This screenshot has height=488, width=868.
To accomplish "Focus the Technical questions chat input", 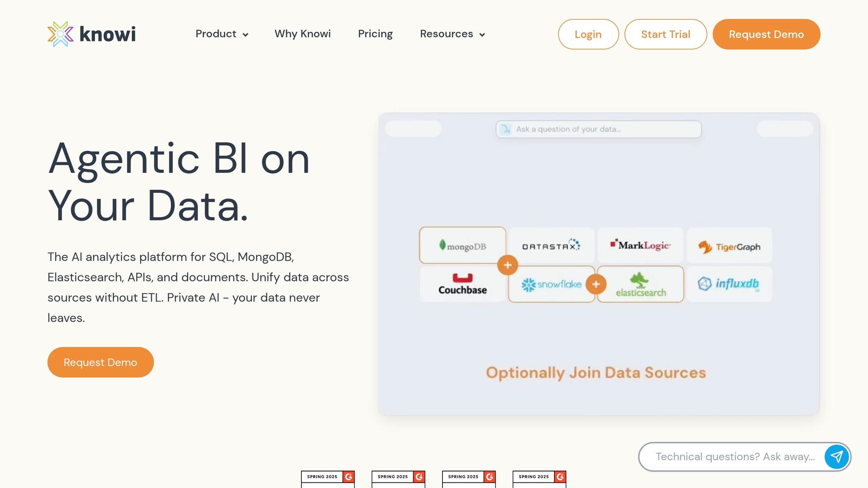I will point(734,457).
